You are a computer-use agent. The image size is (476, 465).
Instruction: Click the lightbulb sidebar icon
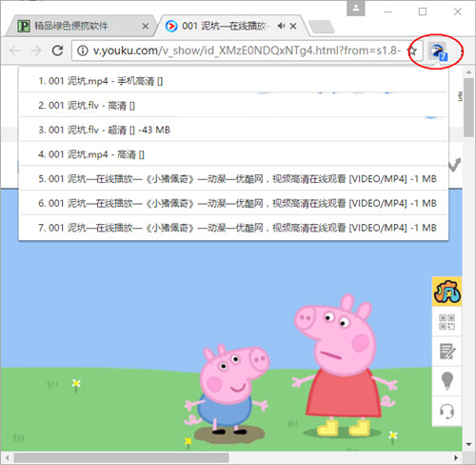point(446,381)
